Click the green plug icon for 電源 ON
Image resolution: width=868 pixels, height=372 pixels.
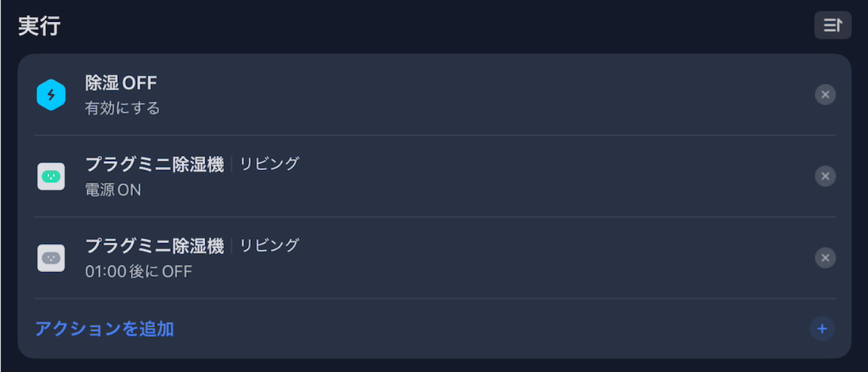coord(51,176)
